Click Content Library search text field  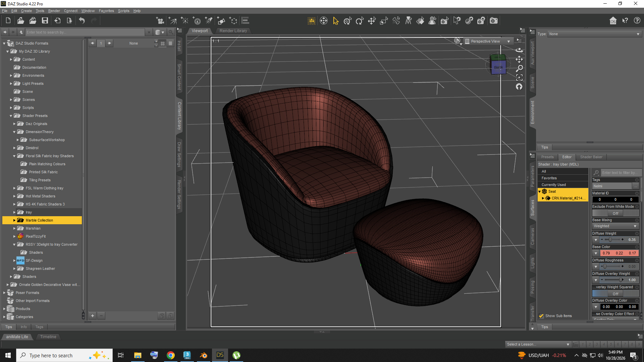86,32
